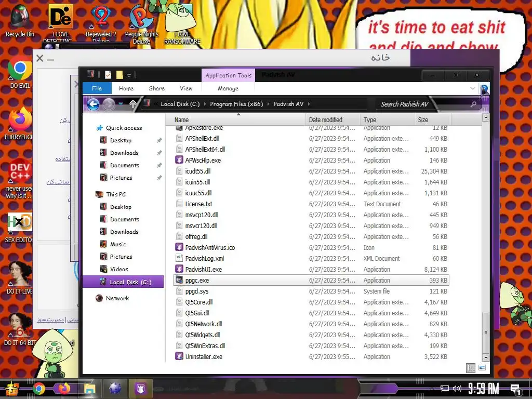The image size is (532, 399).
Task: Sort by the Size column header
Action: [433, 120]
